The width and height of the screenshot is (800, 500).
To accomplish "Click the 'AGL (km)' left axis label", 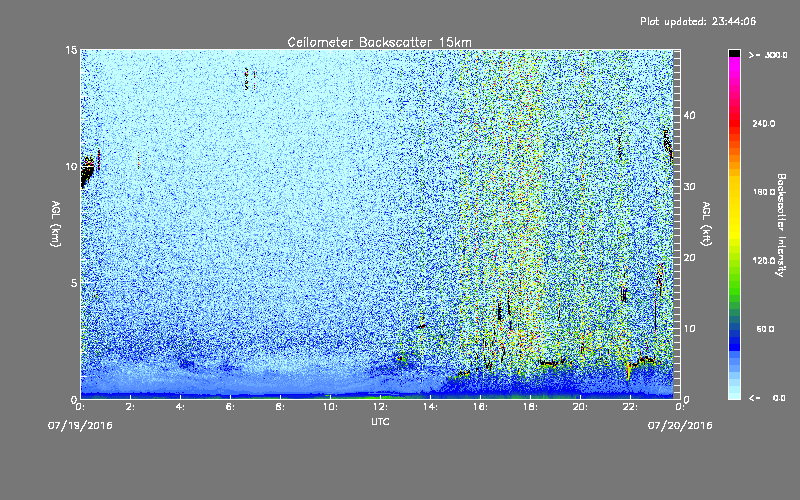I will click(x=56, y=224).
